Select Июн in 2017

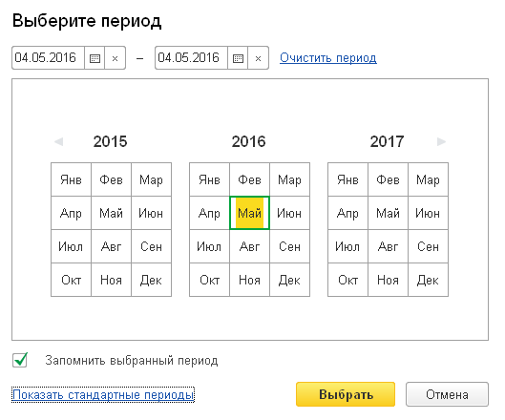click(x=428, y=213)
